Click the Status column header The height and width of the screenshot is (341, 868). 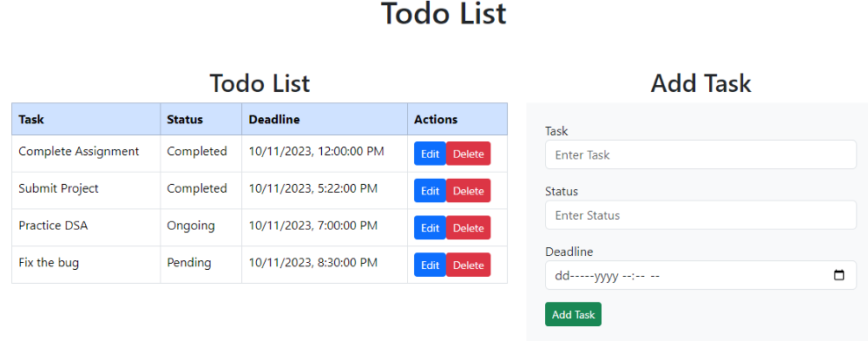tap(201, 119)
